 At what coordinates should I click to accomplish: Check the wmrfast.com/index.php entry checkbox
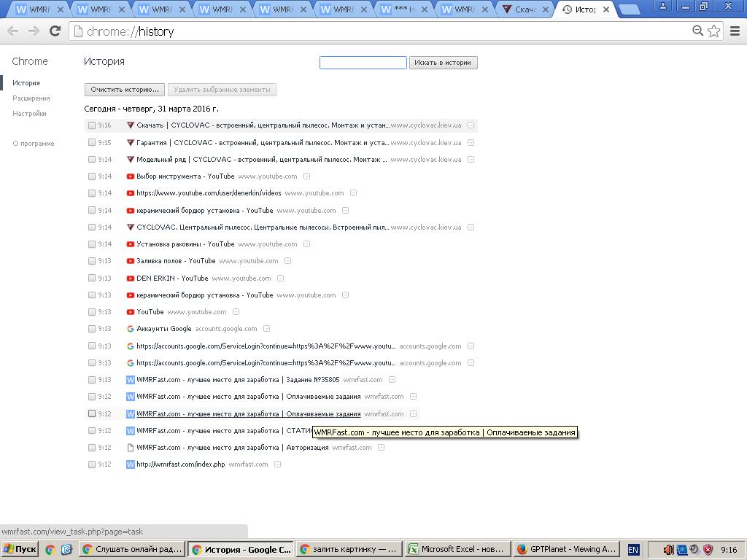click(x=92, y=464)
